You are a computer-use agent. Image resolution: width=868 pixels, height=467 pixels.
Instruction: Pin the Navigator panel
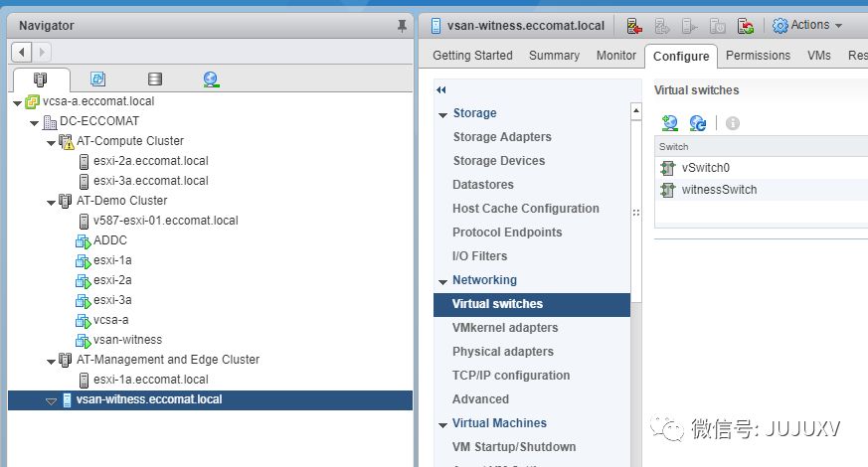point(402,26)
